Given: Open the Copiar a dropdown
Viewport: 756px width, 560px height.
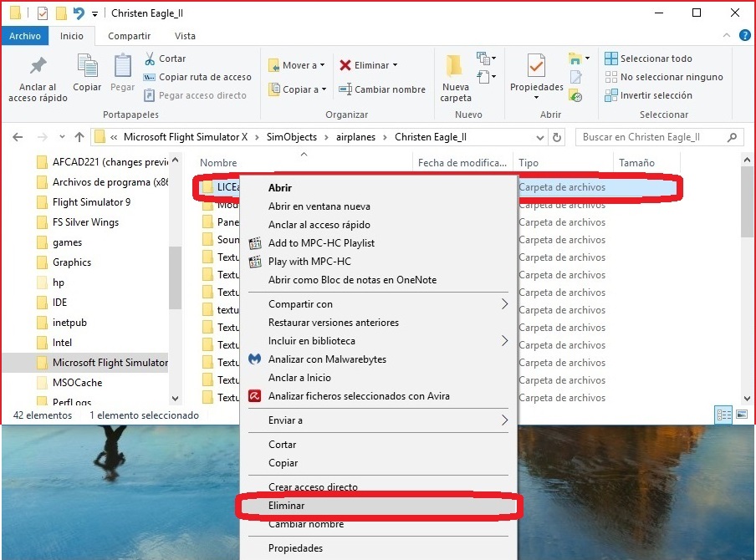Looking at the screenshot, I should coord(298,89).
